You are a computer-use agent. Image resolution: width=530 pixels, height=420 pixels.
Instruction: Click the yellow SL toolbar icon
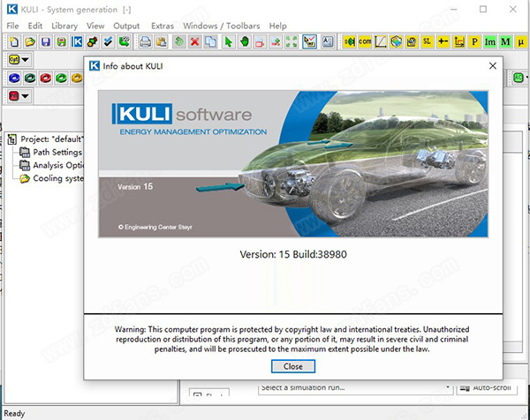[x=428, y=41]
